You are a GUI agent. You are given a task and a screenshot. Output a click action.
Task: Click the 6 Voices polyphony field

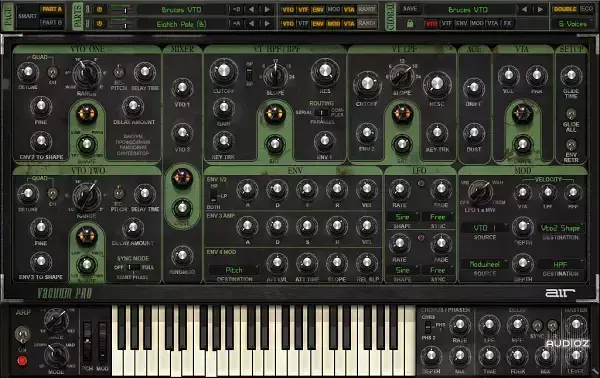pyautogui.click(x=572, y=24)
